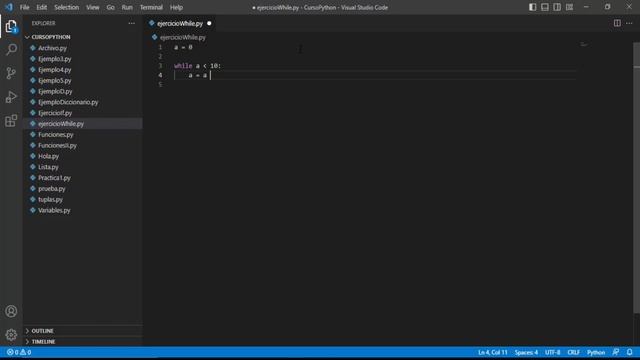Click the VS Code logo icon
The image size is (640, 360).
[9, 7]
